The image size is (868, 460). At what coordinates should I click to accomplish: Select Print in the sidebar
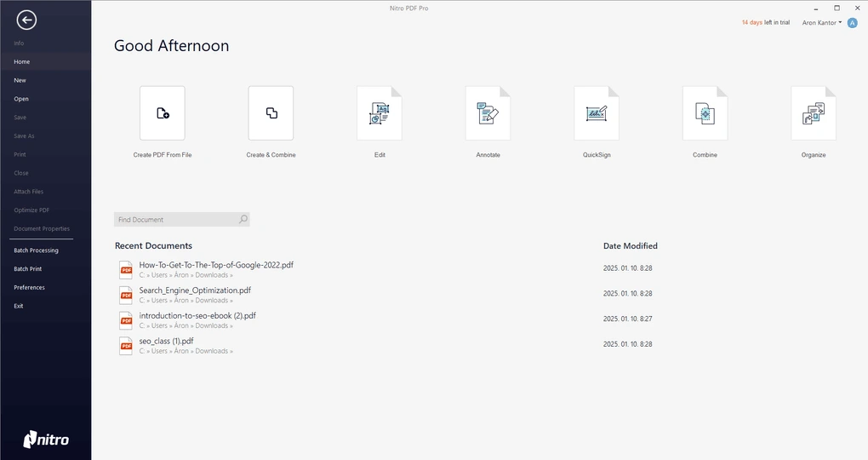pos(20,155)
